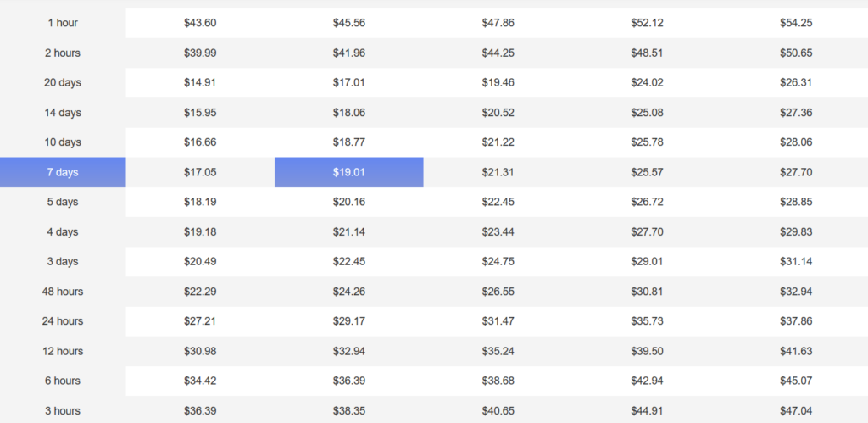Pick the $54.25 price for 1 hour

click(796, 23)
